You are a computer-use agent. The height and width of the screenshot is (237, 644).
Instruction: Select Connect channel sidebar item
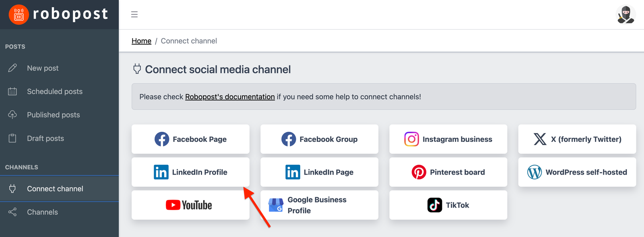(60, 189)
